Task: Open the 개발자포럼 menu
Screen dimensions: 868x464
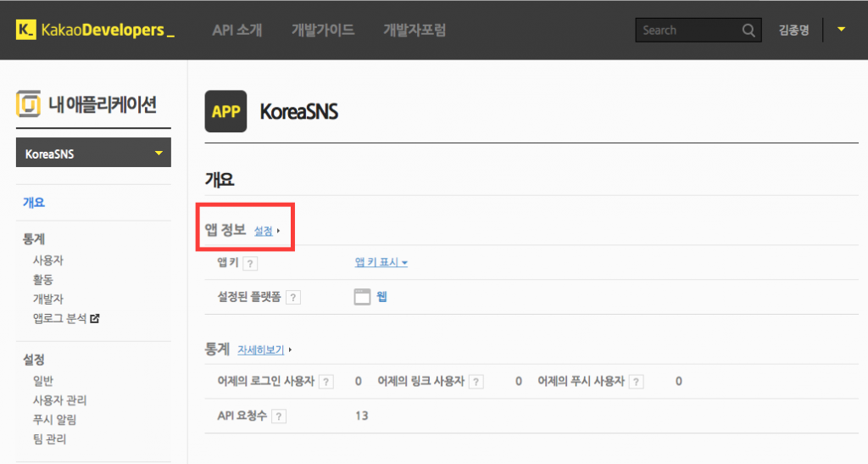Action: coord(415,30)
